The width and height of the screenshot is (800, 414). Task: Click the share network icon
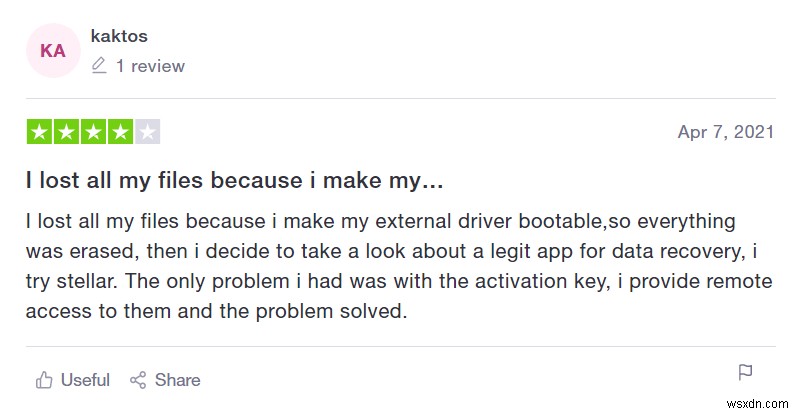click(x=138, y=380)
